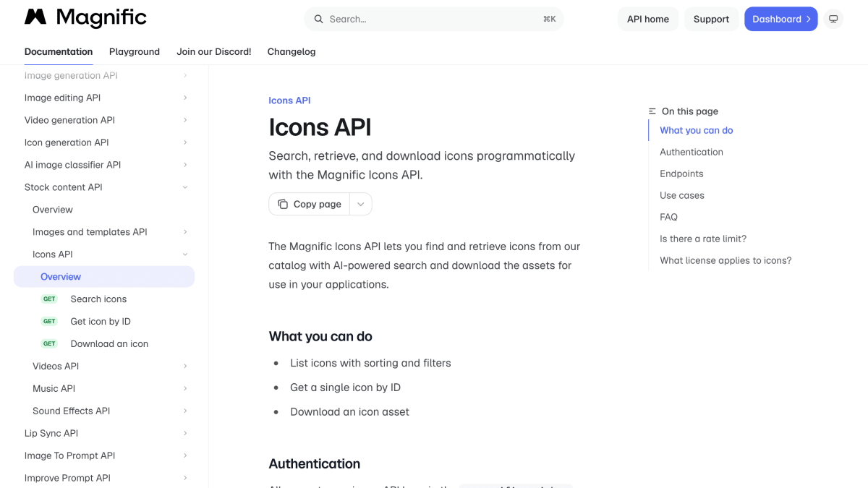Click Get a single icon by ID bullet
868x488 pixels.
345,388
